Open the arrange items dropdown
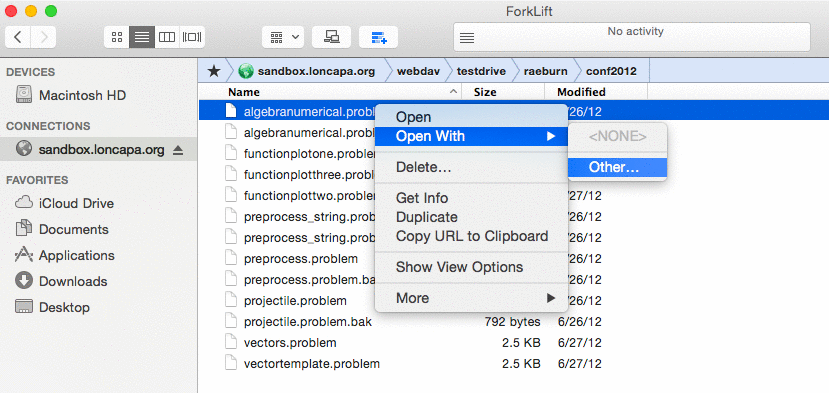 coord(283,37)
